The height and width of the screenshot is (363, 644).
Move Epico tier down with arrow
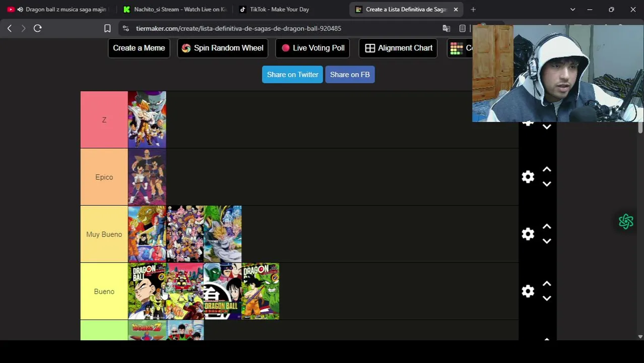547,184
